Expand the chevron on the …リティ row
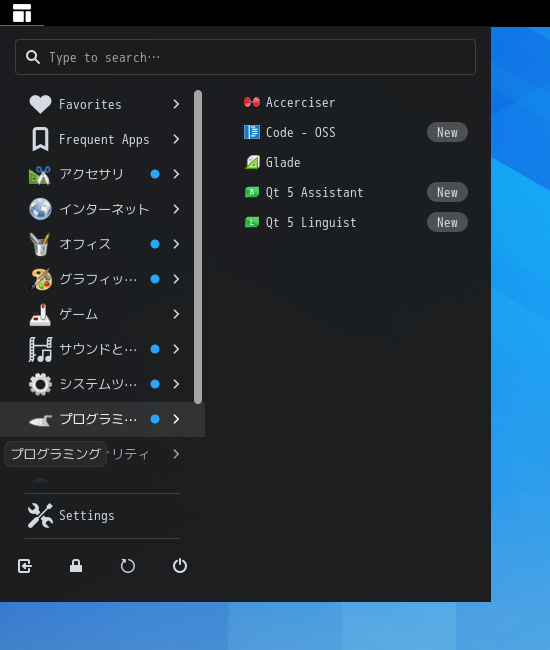 176,454
